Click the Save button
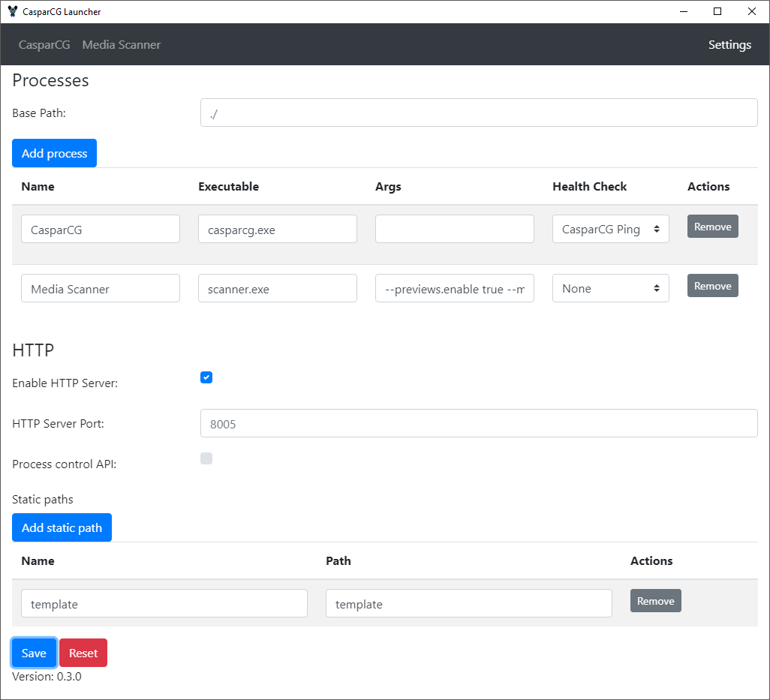Image resolution: width=770 pixels, height=700 pixels. [x=34, y=653]
